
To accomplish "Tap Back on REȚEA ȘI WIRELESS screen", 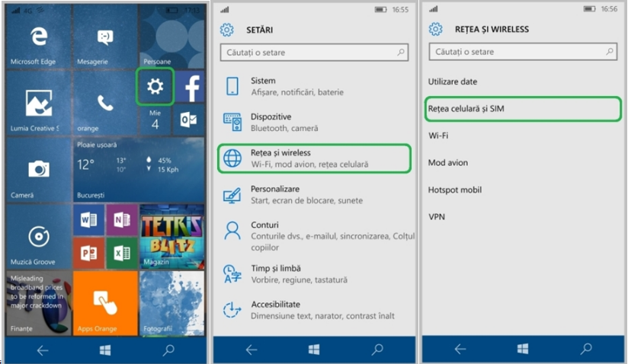I will tap(460, 350).
